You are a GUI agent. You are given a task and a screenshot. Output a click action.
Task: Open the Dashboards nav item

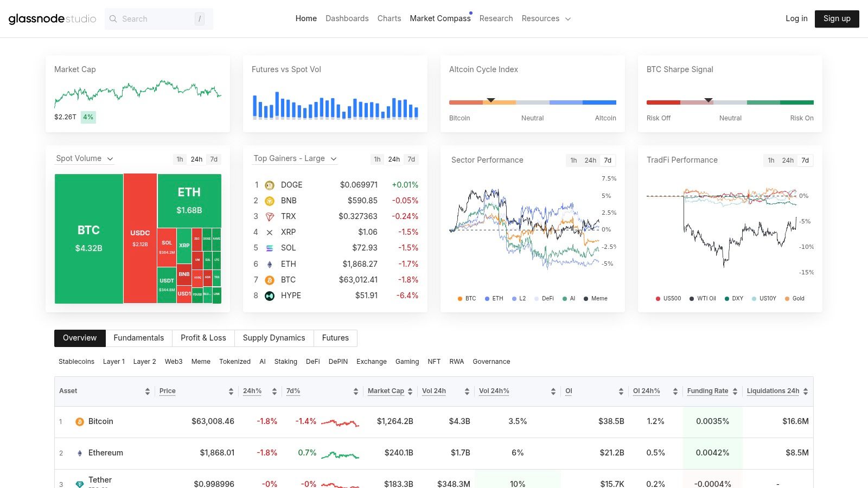pos(347,18)
